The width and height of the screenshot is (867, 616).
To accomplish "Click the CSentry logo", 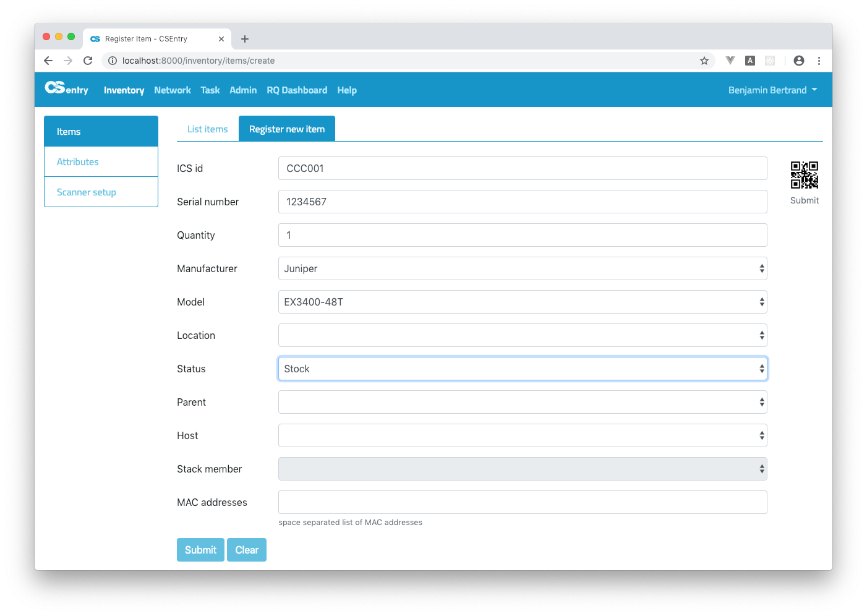I will tap(67, 89).
